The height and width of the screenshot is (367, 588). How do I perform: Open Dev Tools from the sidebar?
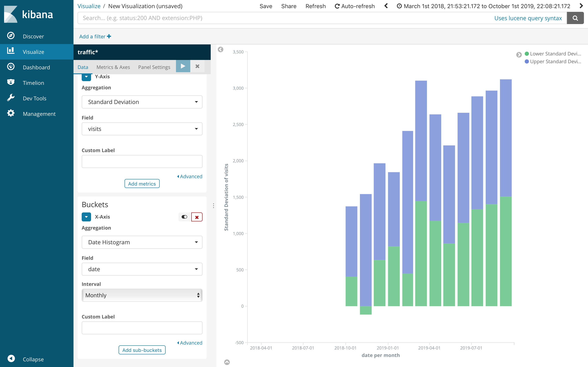[x=34, y=98]
